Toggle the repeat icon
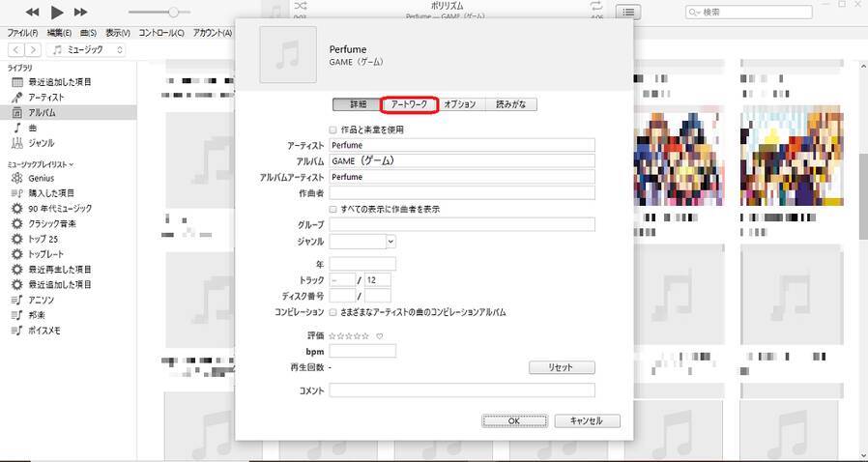The width and height of the screenshot is (868, 462). pyautogui.click(x=596, y=6)
